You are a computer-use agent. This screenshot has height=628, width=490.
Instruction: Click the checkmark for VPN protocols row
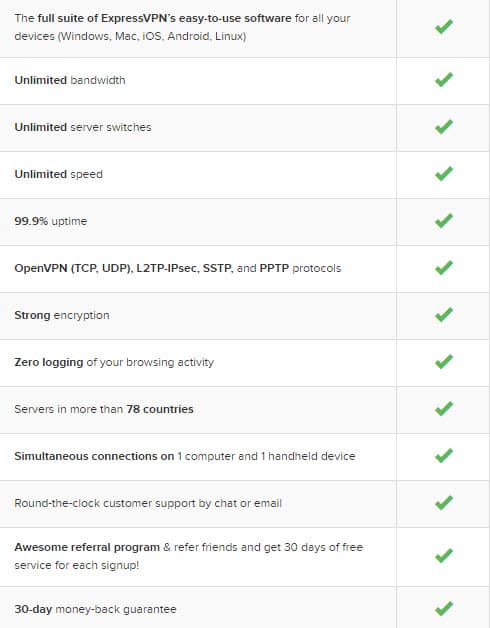coord(444,268)
